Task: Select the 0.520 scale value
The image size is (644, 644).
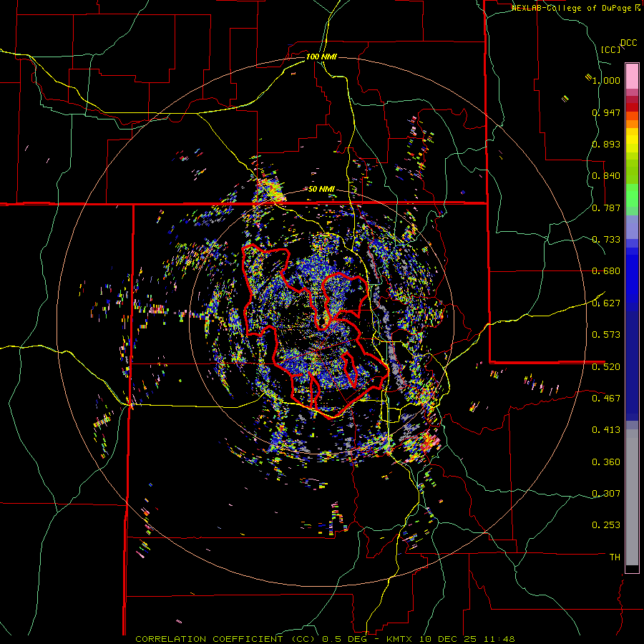Action: point(606,366)
